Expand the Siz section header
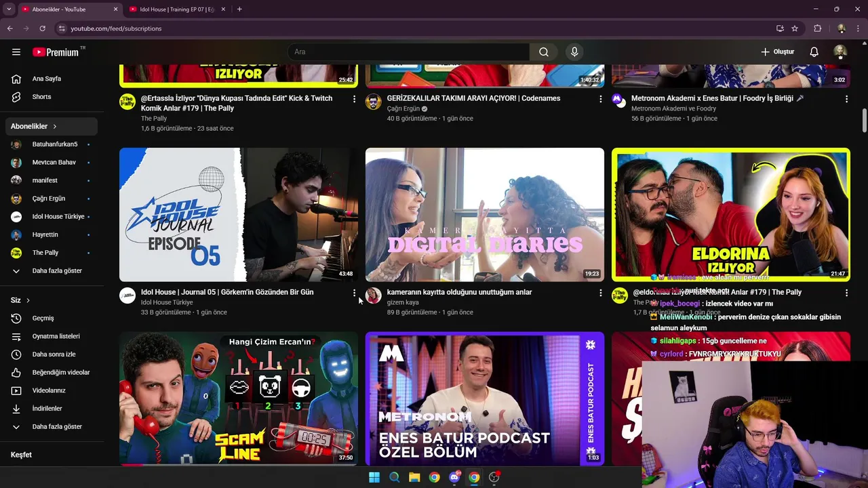 (x=20, y=300)
